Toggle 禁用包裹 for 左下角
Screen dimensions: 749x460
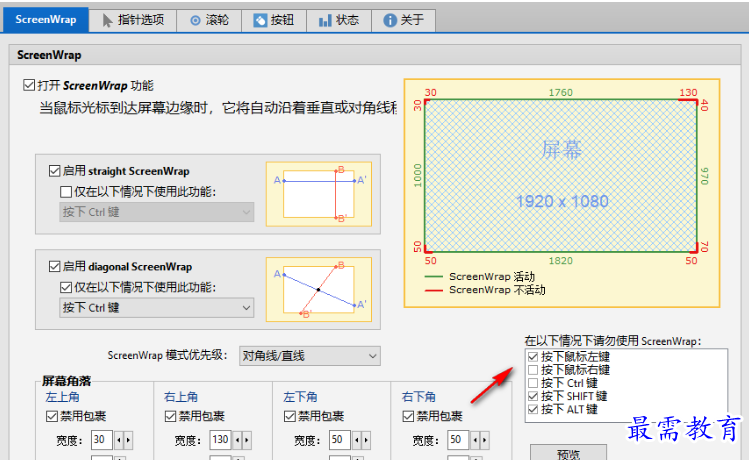click(289, 417)
